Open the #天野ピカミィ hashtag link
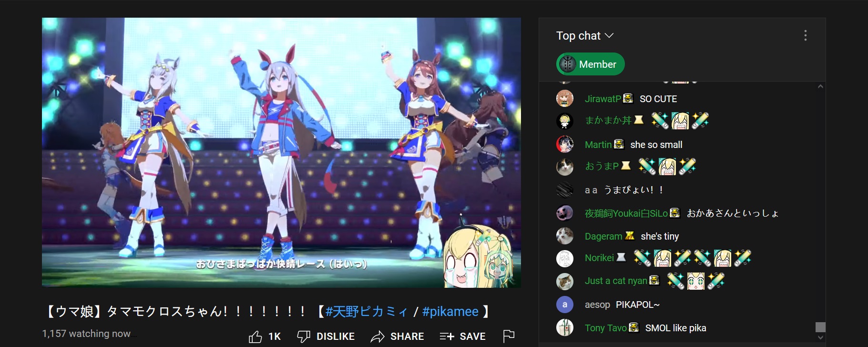Viewport: 868px width, 347px height. click(367, 312)
